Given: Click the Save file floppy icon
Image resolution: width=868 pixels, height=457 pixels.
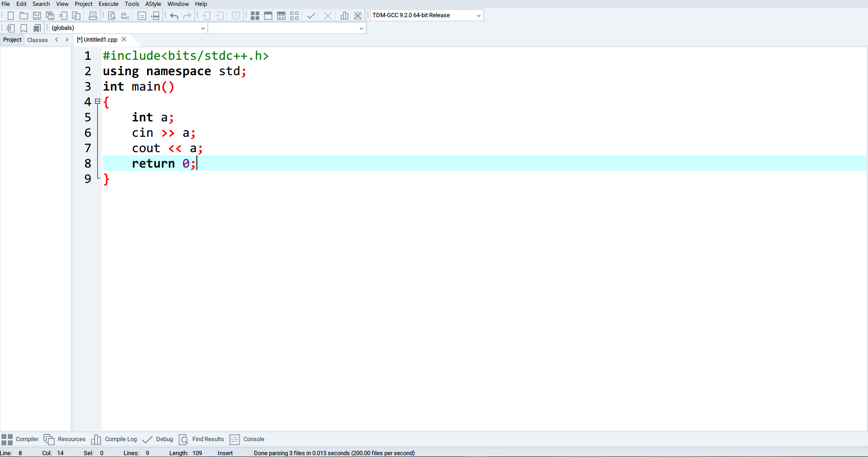Looking at the screenshot, I should pos(37,16).
